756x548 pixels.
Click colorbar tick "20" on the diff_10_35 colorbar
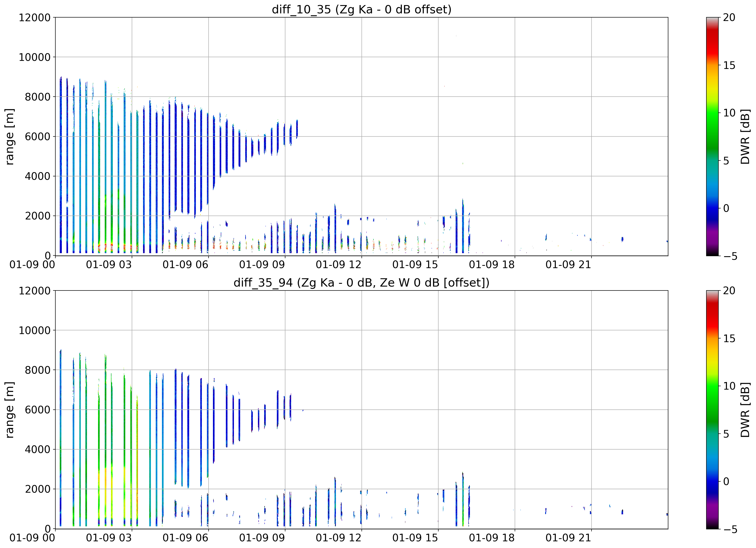[729, 17]
